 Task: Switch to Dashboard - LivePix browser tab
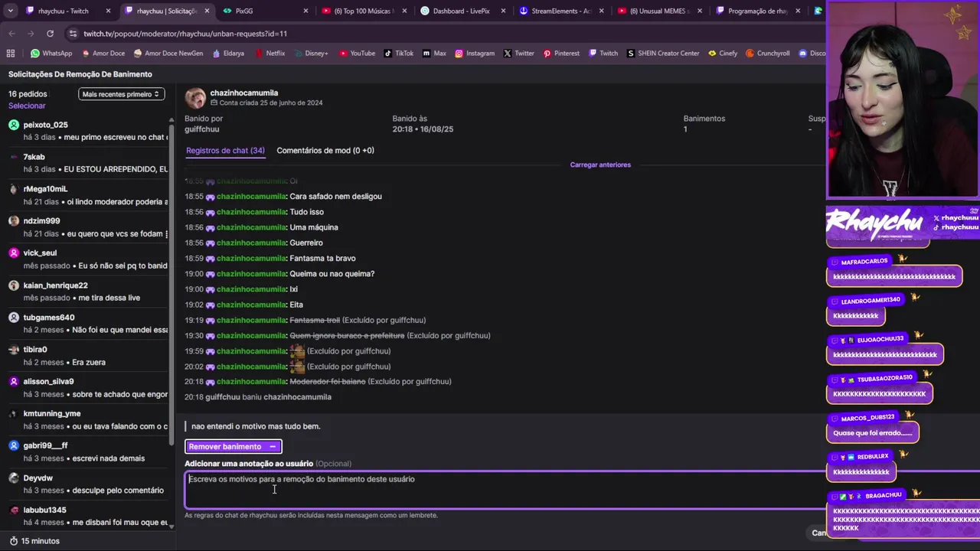(462, 11)
